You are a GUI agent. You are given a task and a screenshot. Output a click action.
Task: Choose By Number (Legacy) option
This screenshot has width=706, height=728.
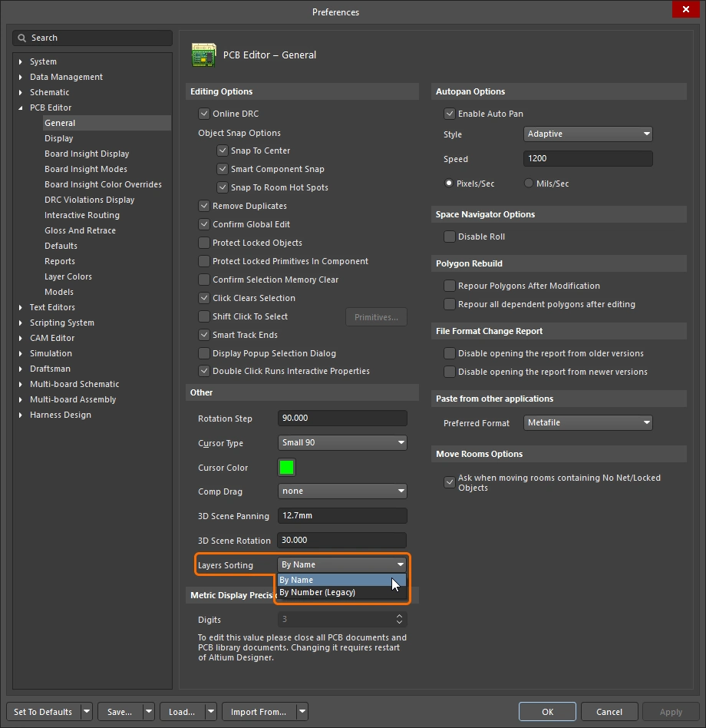pos(341,592)
